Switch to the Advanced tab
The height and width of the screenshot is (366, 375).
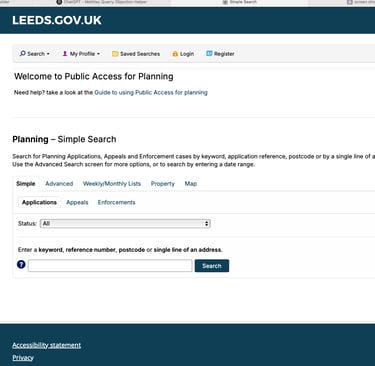click(x=59, y=184)
